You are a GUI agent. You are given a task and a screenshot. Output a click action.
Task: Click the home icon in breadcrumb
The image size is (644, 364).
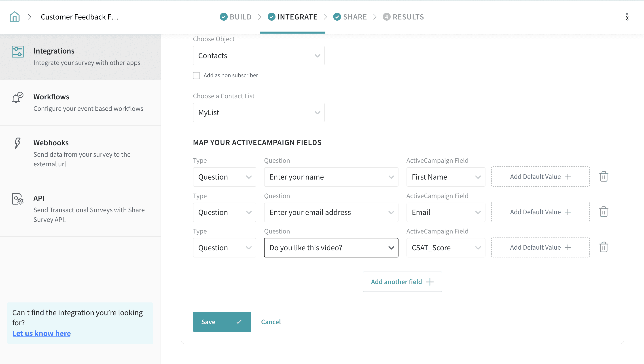pyautogui.click(x=15, y=17)
